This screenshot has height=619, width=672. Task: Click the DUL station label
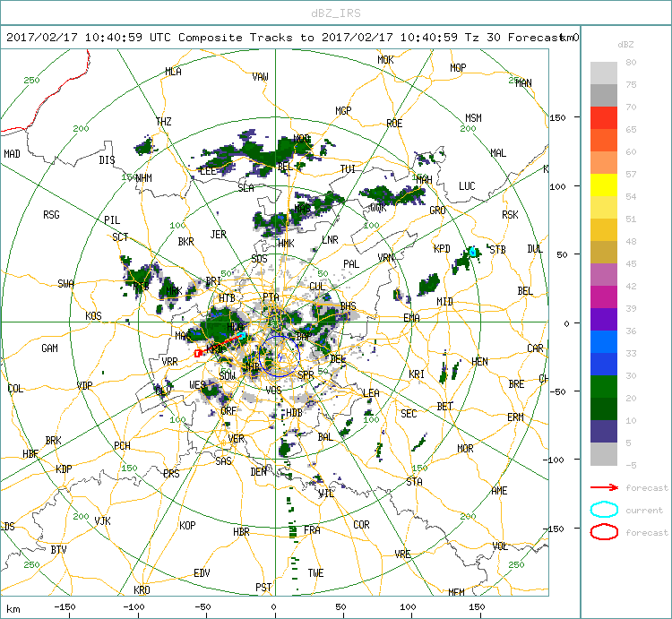(535, 249)
